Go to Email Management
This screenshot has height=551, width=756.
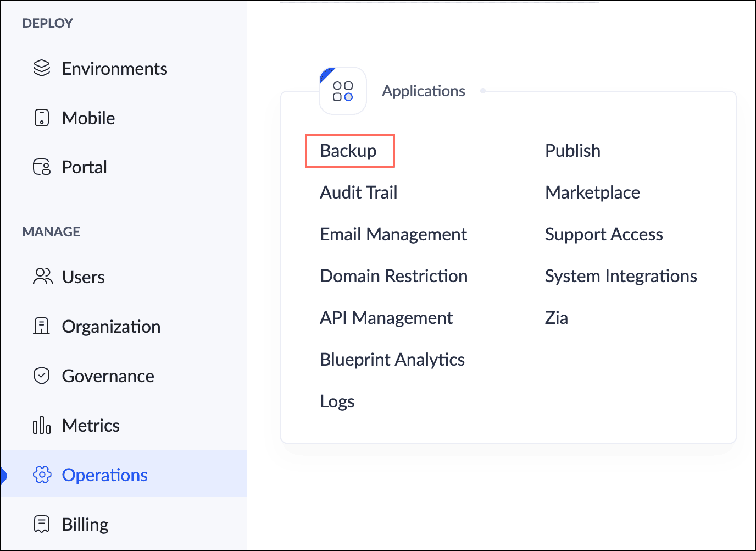pyautogui.click(x=393, y=234)
